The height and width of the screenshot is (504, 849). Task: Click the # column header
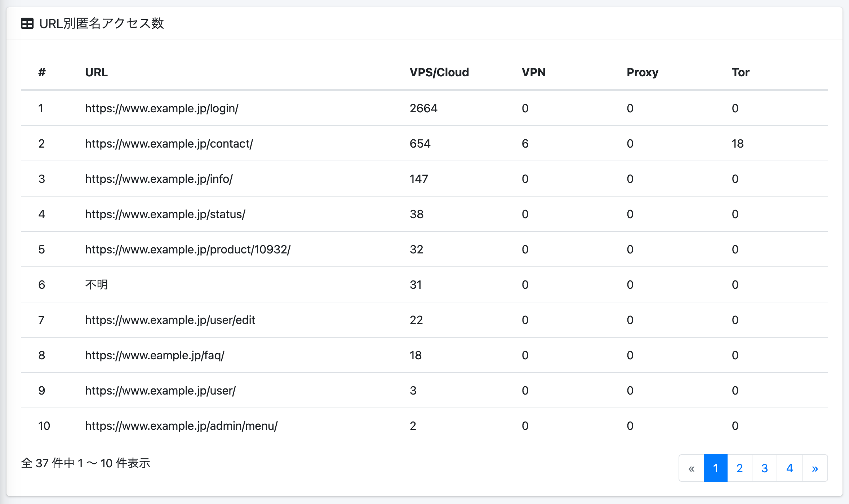coord(42,72)
